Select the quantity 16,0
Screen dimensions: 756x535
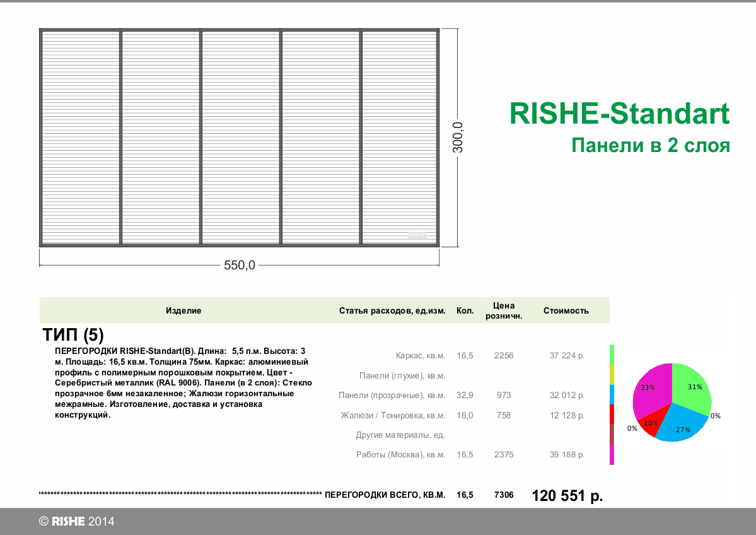click(x=465, y=415)
